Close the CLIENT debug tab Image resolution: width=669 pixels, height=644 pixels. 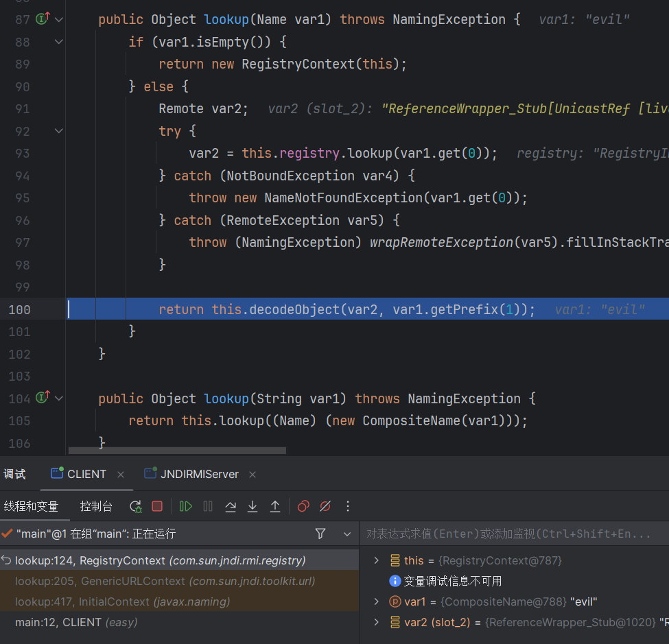121,475
